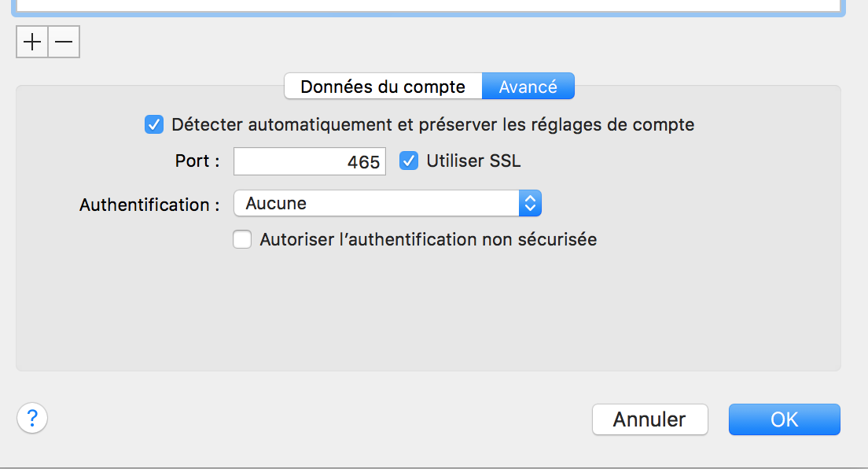Select the Avancé tab
The height and width of the screenshot is (469, 868).
(528, 87)
